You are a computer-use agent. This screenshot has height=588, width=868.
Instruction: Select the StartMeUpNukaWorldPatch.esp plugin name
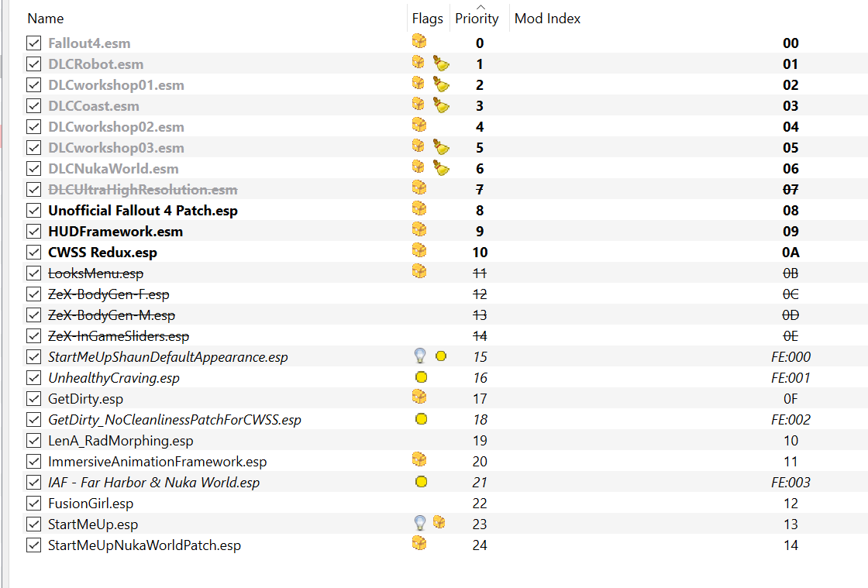click(x=144, y=545)
